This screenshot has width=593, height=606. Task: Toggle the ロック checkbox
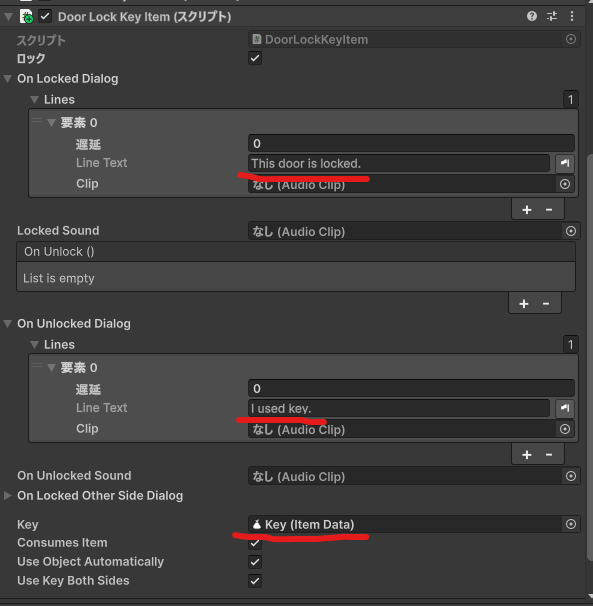pos(255,58)
